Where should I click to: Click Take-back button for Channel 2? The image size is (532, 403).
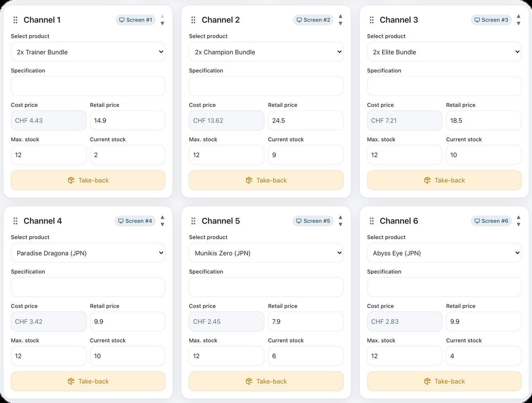pyautogui.click(x=266, y=180)
